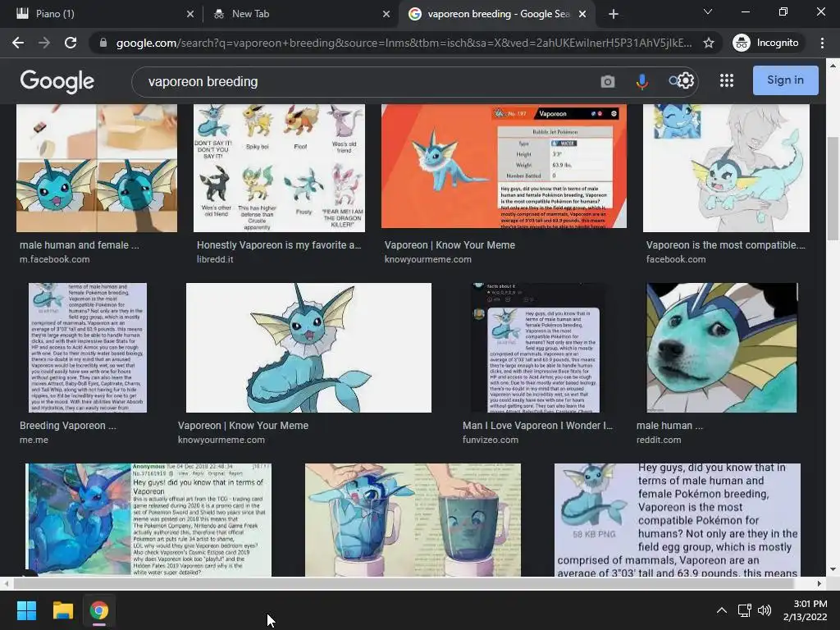
Task: Open the Google apps grid
Action: 727,80
